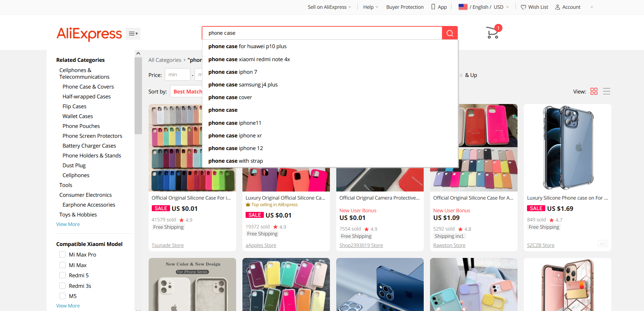Open the blue clear iPhone case thumbnail
This screenshot has height=311, width=644.
tap(567, 148)
